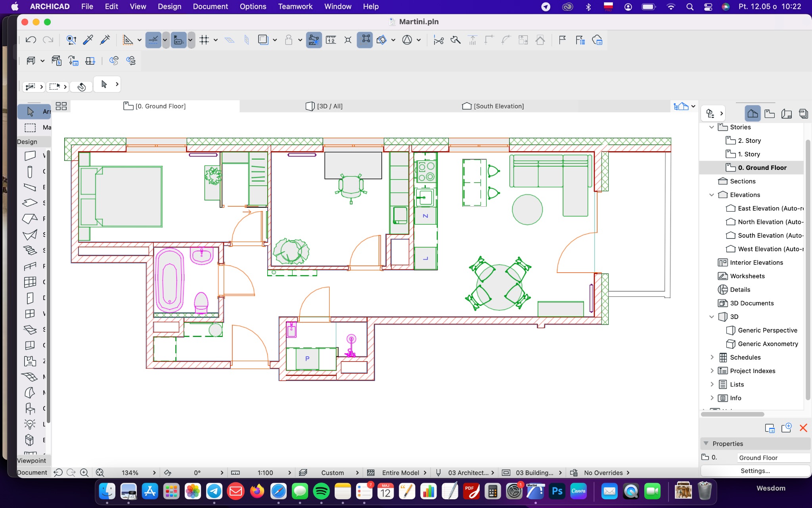
Task: Toggle Grid Snap in the toolbar
Action: tap(204, 40)
